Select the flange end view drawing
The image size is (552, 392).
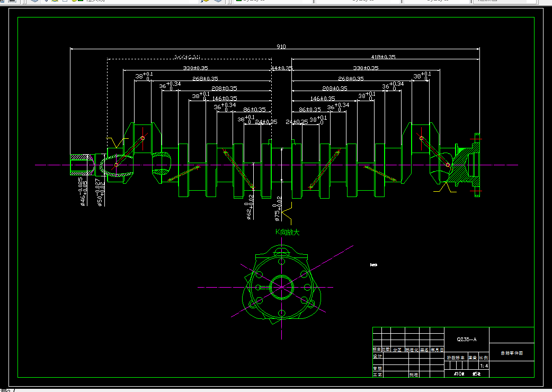(282, 286)
